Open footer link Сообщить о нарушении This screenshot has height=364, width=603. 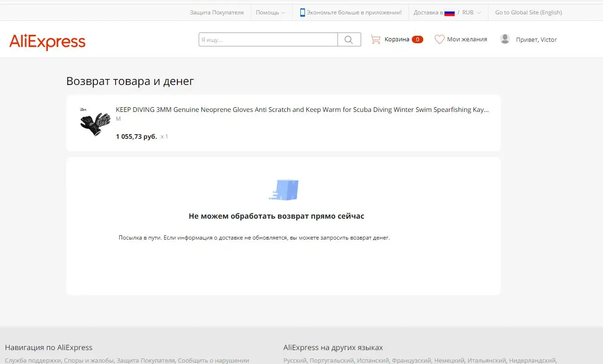click(x=214, y=360)
